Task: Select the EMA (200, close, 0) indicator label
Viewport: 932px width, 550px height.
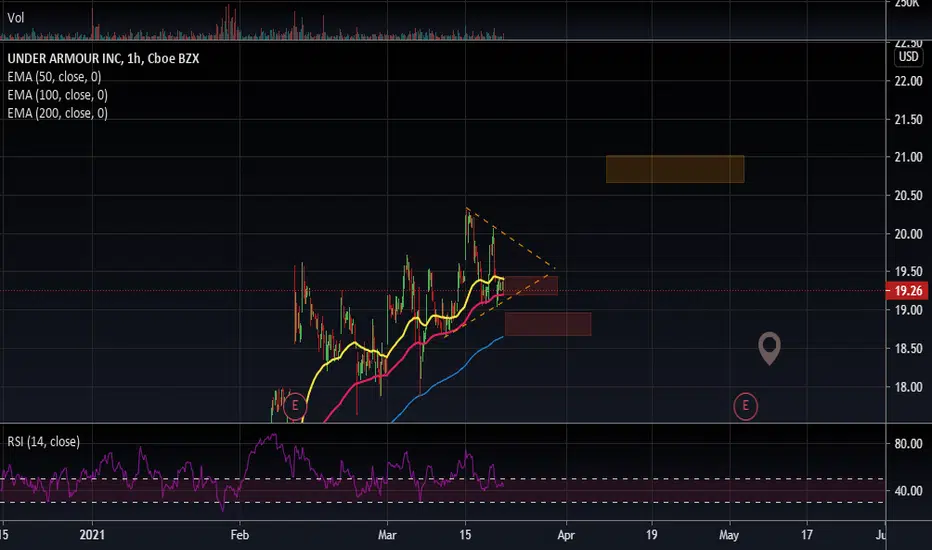Action: [58, 113]
